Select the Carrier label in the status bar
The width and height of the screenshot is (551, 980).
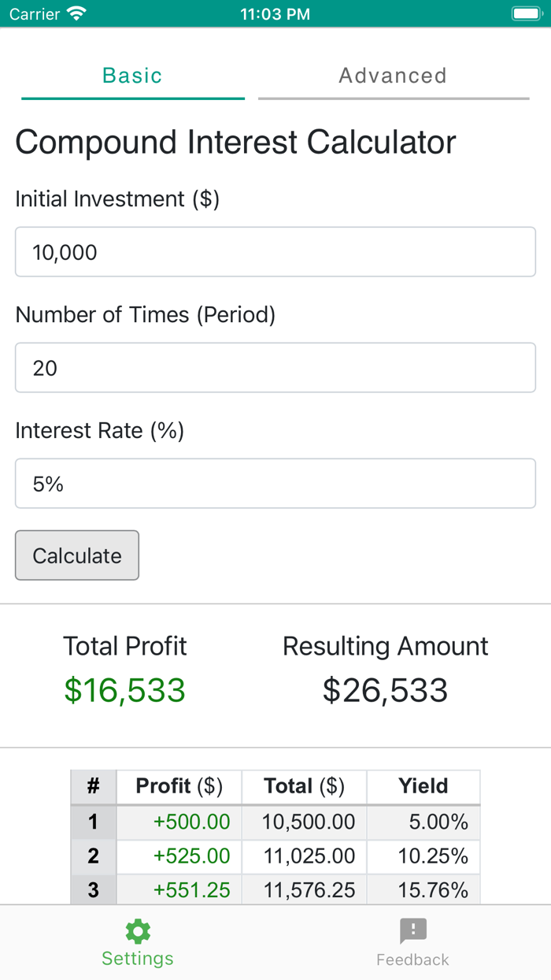click(35, 13)
